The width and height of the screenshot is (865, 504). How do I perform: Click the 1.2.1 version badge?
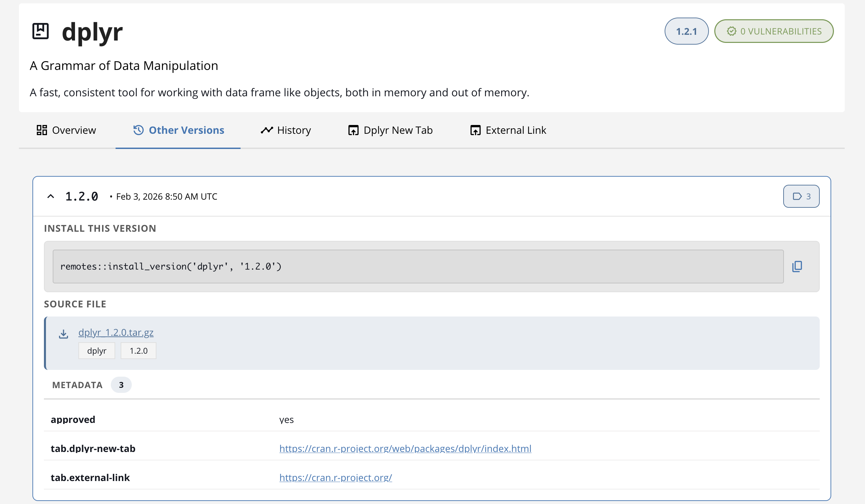(x=686, y=31)
